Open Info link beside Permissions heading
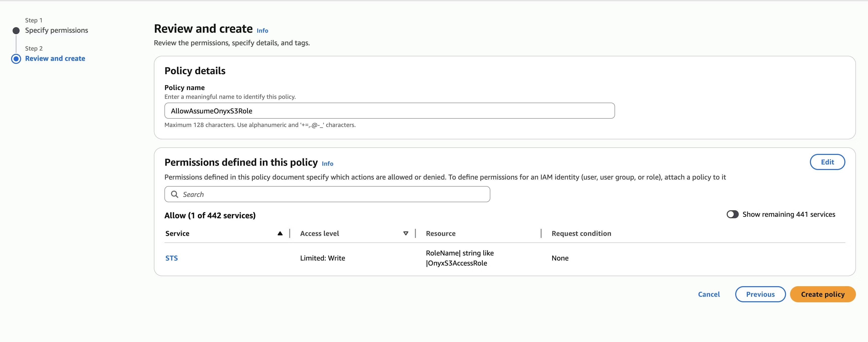 [327, 163]
